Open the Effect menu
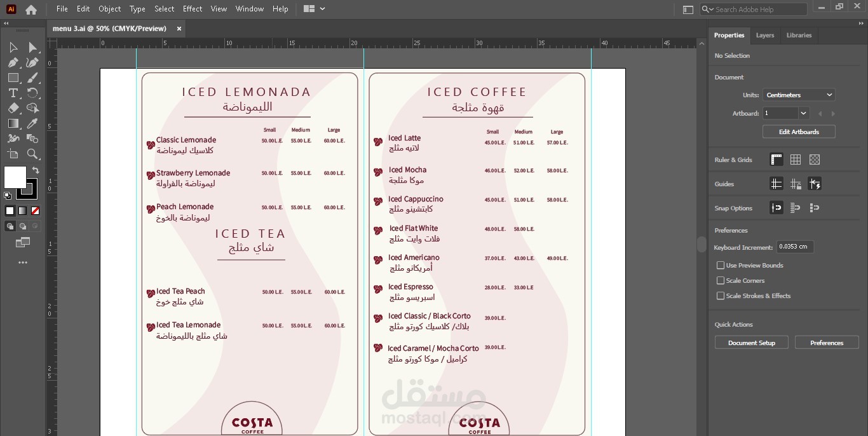 (193, 9)
